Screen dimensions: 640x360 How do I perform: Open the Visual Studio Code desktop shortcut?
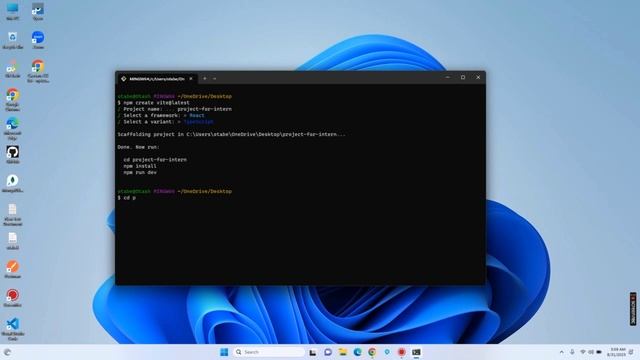13,329
